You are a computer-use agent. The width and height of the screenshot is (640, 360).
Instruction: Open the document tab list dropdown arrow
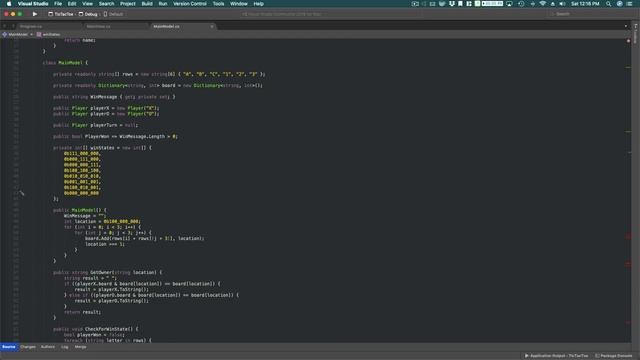point(626,26)
